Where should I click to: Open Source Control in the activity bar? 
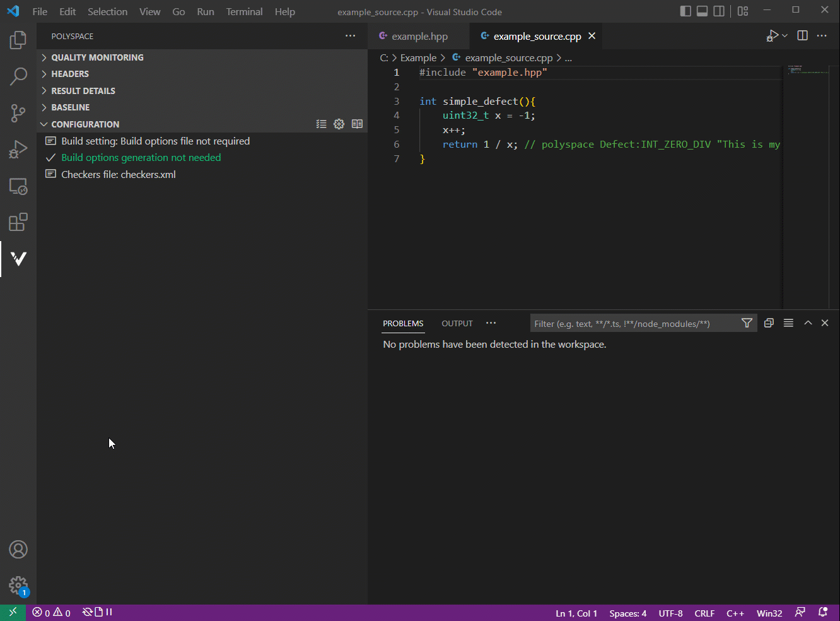point(18,112)
